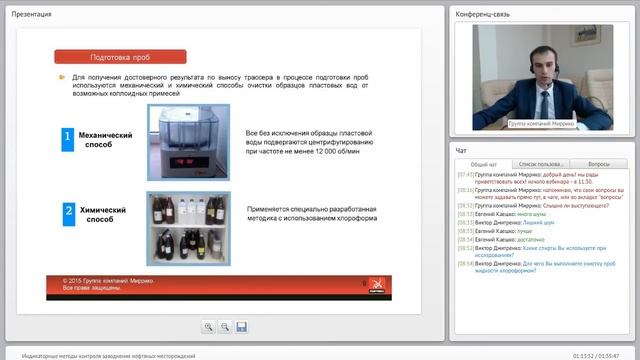Click the centrifugation description text
Image resolution: width=640 pixels, height=360 pixels.
click(309, 142)
